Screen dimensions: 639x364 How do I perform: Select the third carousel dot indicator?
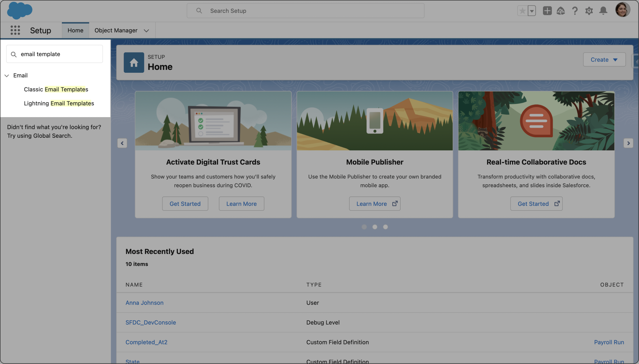385,227
